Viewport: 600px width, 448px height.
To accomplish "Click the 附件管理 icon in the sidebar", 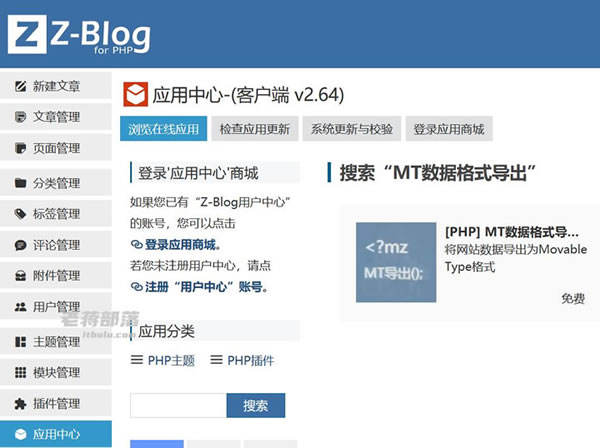I will pyautogui.click(x=20, y=275).
